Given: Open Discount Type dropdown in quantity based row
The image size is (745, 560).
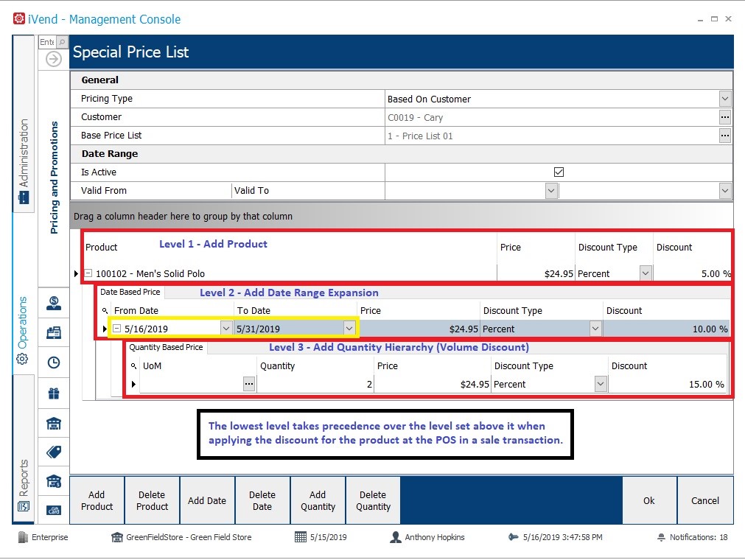Looking at the screenshot, I should pyautogui.click(x=601, y=384).
